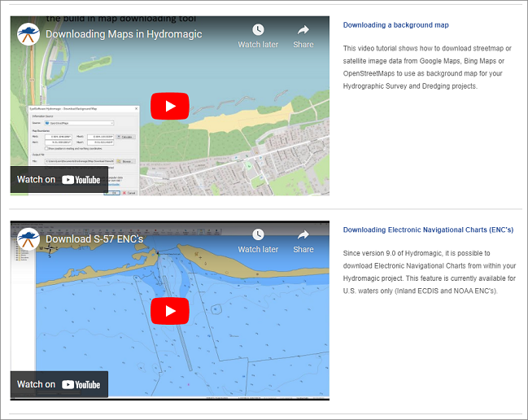528x420 pixels.
Task: Click Watch later on Downloading Maps video
Action: 258,36
